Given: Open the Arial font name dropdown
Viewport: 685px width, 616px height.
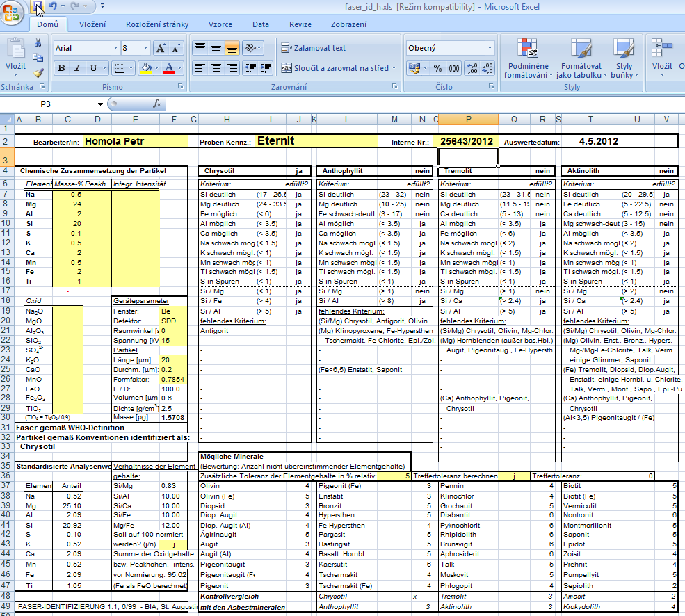Looking at the screenshot, I should tap(115, 48).
